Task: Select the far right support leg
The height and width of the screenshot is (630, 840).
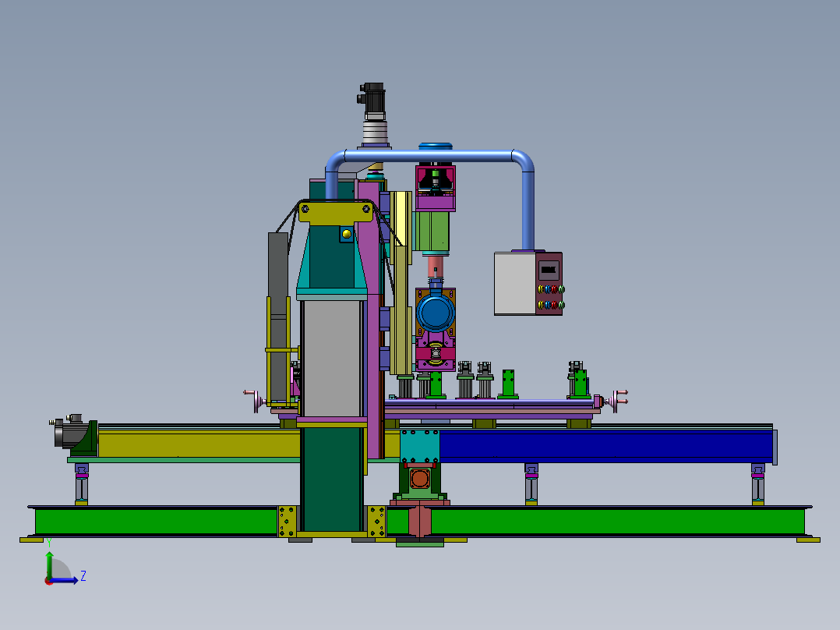Action: (x=757, y=483)
